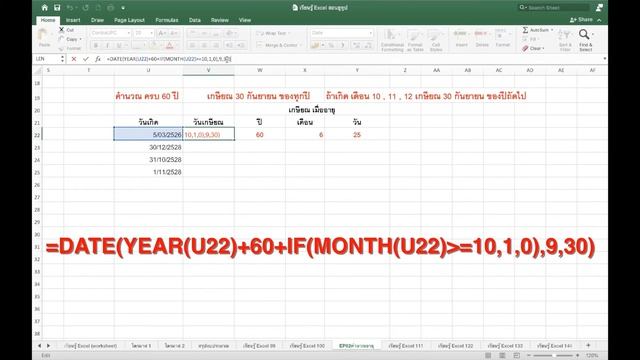The image size is (640, 360).
Task: Select cell containing 1/11/2528
Action: pyautogui.click(x=149, y=172)
